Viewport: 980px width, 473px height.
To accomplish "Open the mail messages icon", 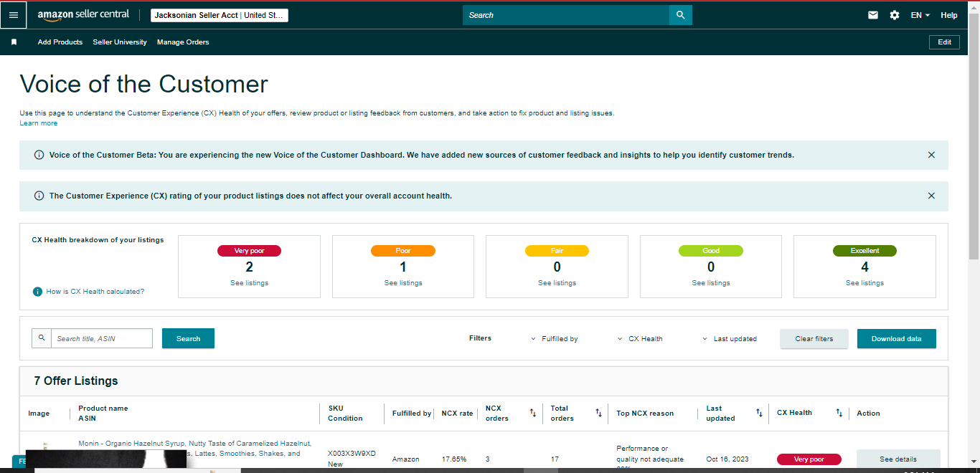I will pos(873,15).
